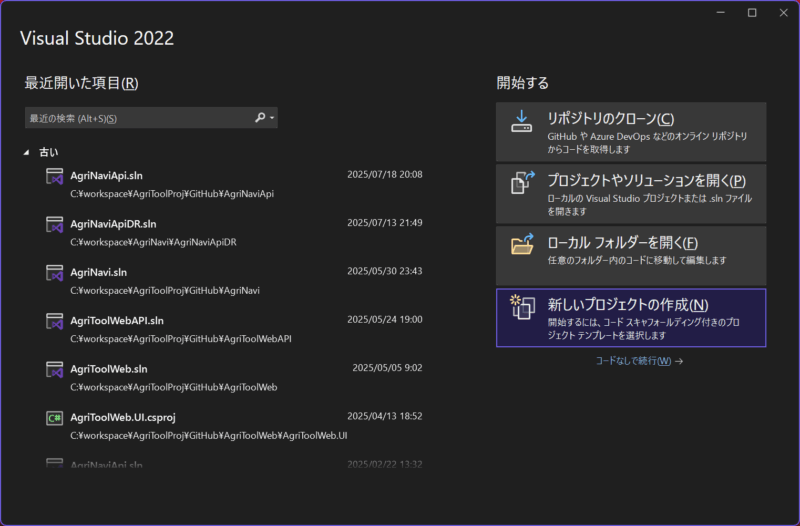
Task: Click the open local folder icon
Action: 522,246
